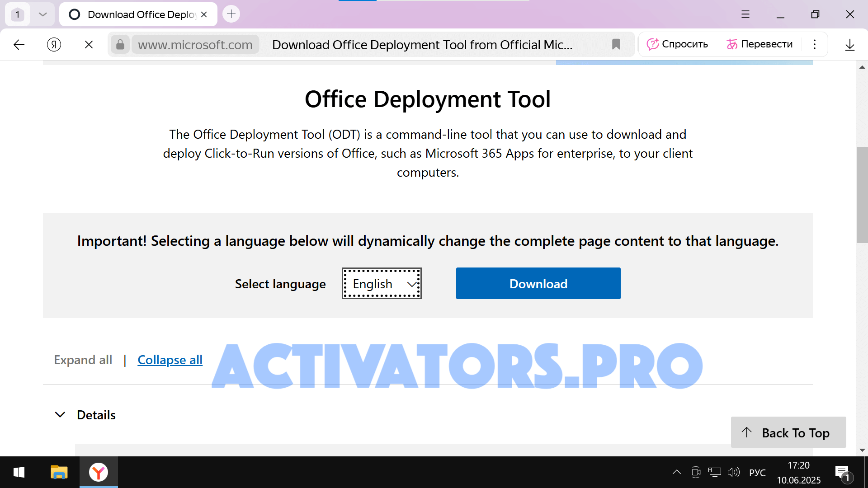Click the network tray icon
This screenshot has height=488, width=868.
coord(714,473)
